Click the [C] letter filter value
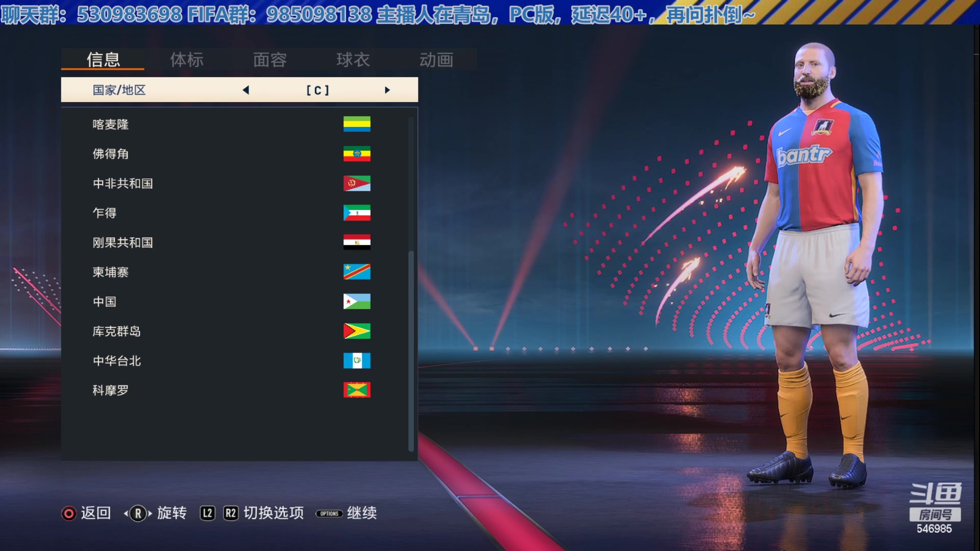Image resolution: width=980 pixels, height=551 pixels. 317,90
